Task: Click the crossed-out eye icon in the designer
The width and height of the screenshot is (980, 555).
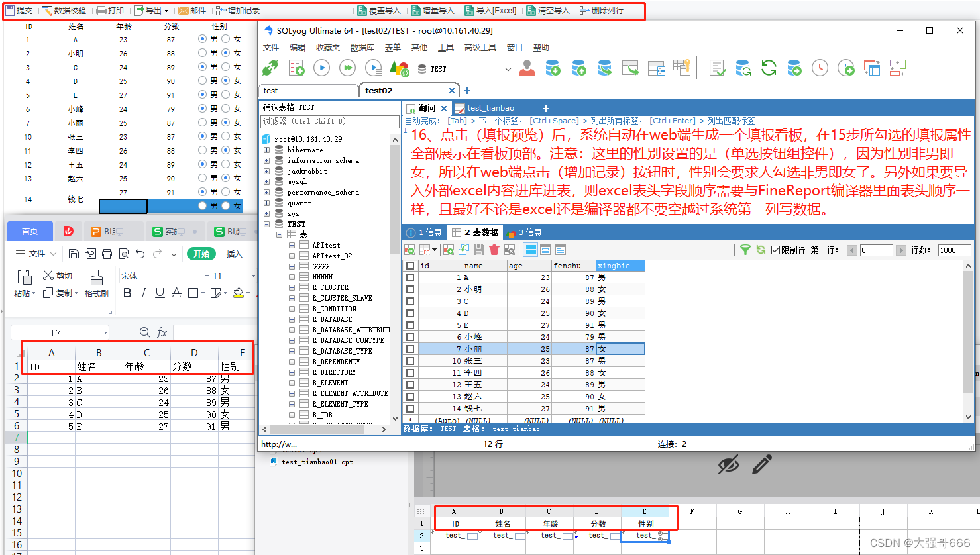Action: coord(729,465)
